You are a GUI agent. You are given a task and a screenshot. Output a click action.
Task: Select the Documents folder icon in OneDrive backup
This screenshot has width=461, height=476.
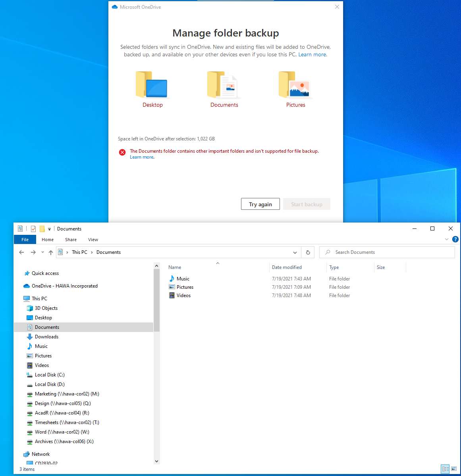click(224, 85)
